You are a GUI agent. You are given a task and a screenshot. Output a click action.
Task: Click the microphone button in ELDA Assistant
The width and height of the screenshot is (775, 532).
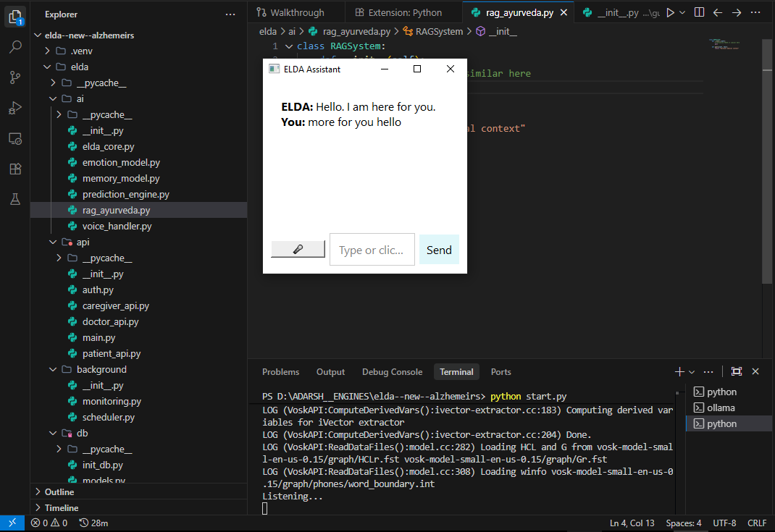[x=298, y=249]
